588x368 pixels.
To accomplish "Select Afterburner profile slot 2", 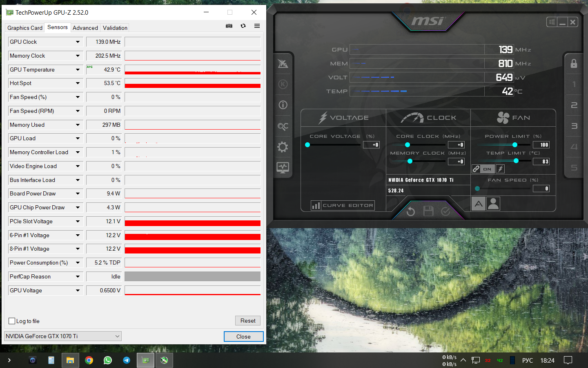I will tap(574, 105).
